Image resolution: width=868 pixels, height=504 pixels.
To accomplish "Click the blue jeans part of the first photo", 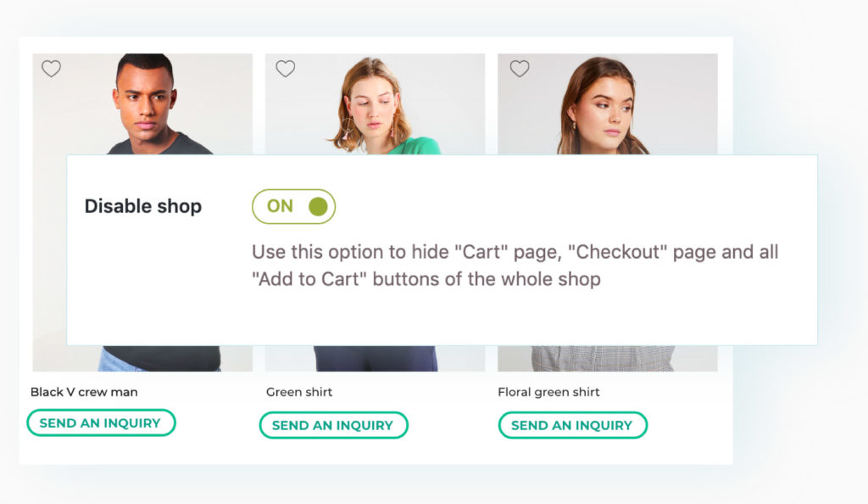I will pos(113,360).
